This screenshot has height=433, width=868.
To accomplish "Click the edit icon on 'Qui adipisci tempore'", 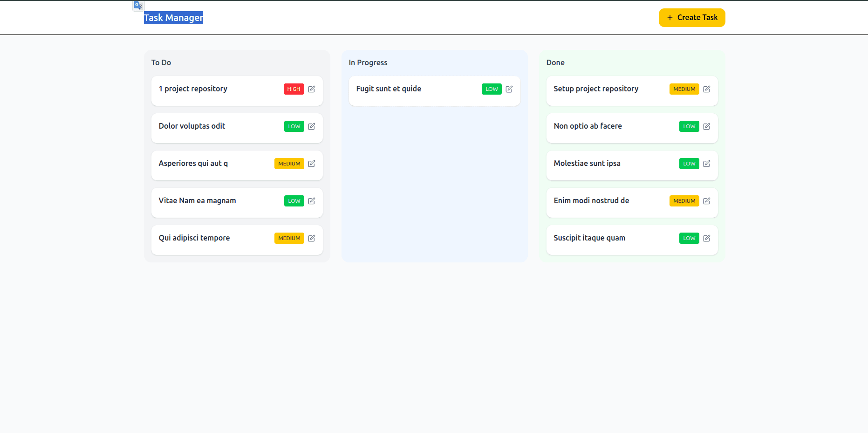I will point(312,238).
